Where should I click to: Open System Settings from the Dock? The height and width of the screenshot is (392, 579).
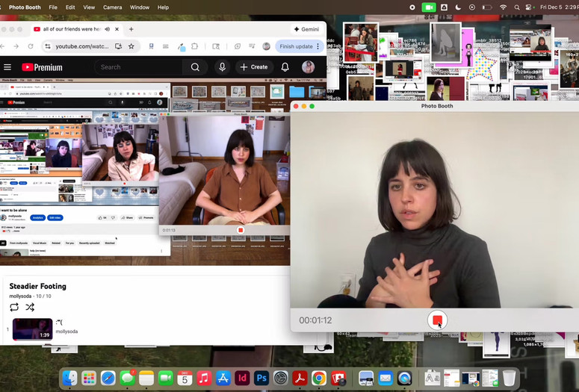(x=281, y=379)
